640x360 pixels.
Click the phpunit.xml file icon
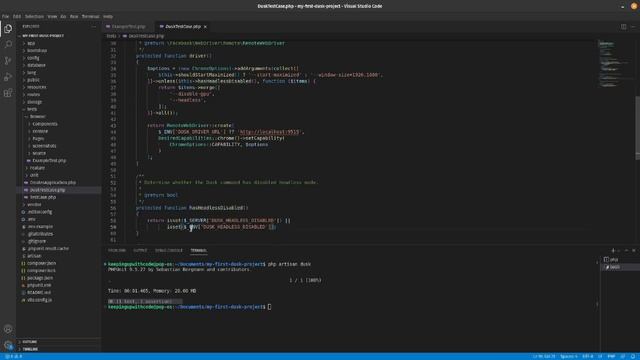point(23,285)
